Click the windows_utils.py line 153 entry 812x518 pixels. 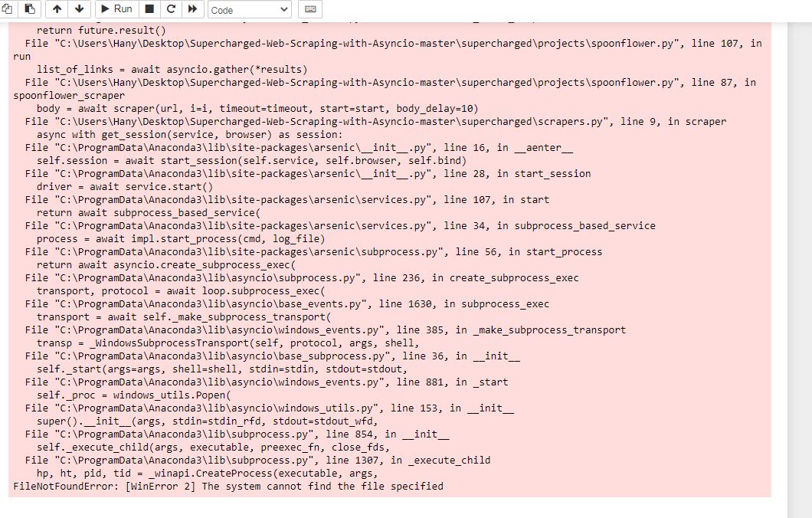tap(270, 408)
